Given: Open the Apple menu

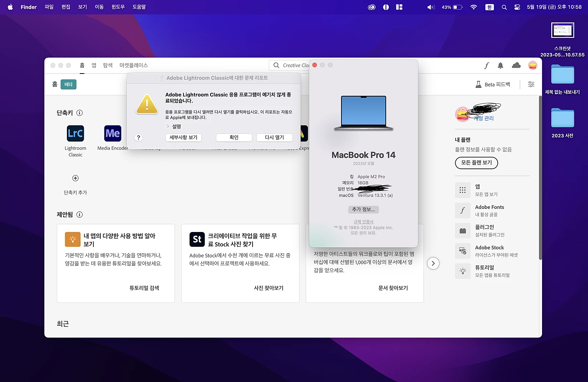Looking at the screenshot, I should [x=10, y=7].
